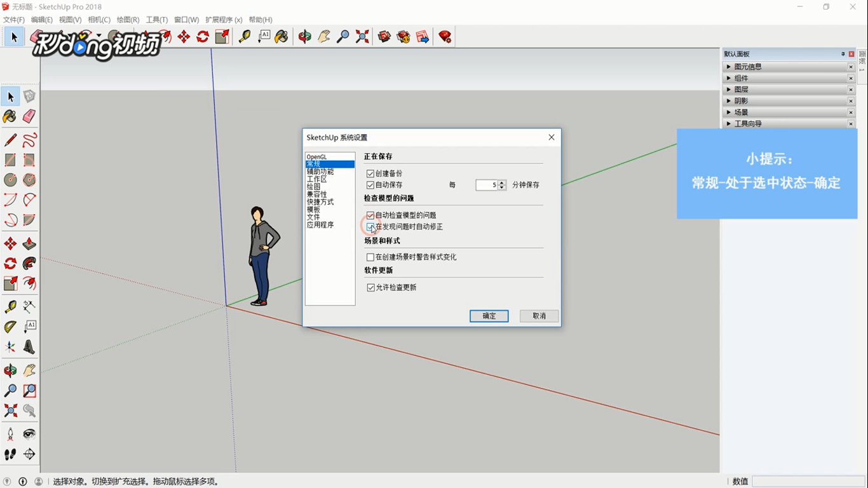This screenshot has height=488, width=868.
Task: Expand the 图层 panel
Action: click(789, 90)
